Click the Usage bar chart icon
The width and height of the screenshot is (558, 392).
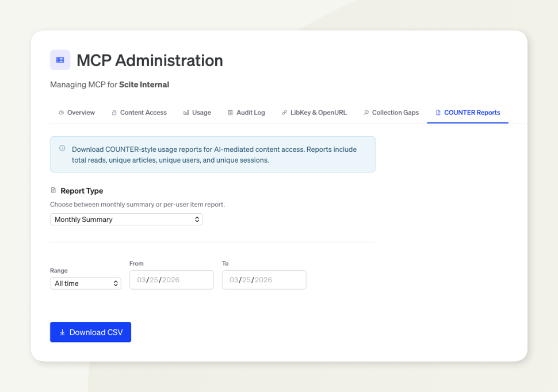tap(186, 113)
